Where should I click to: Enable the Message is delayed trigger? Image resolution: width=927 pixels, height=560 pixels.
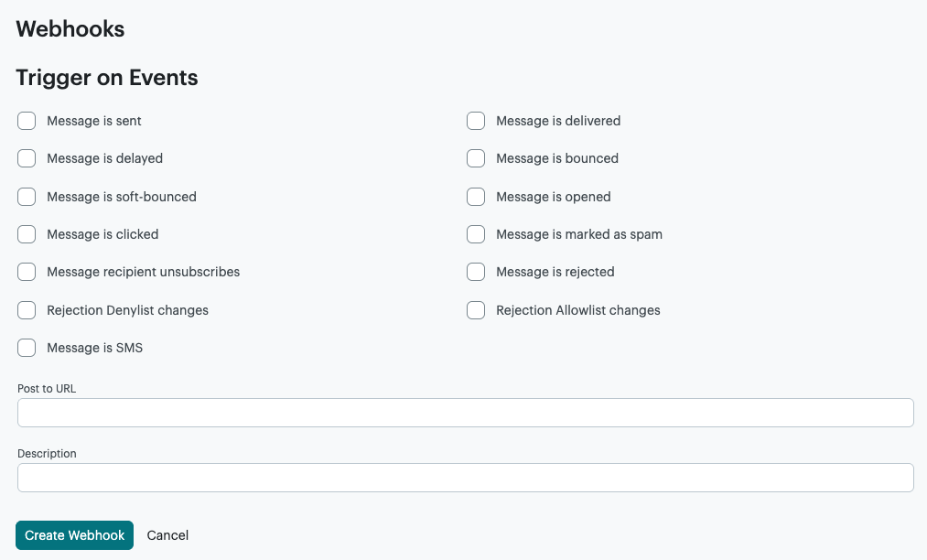(27, 158)
